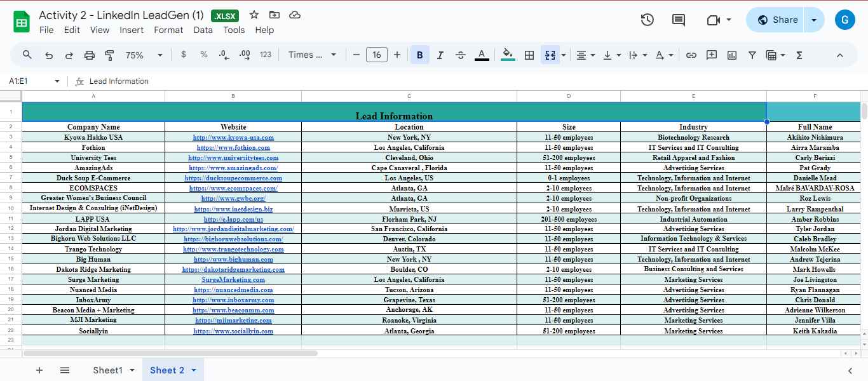The width and height of the screenshot is (868, 381).
Task: Increase font size with plus
Action: [397, 55]
